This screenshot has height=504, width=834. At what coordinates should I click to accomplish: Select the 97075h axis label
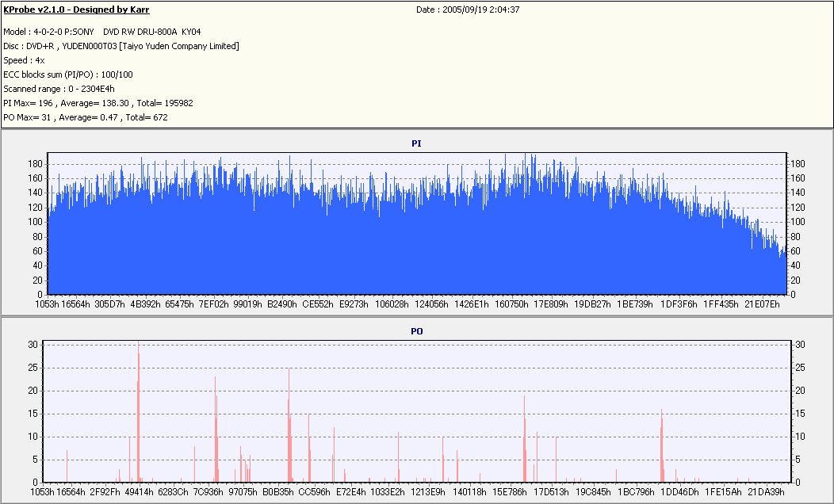[x=243, y=492]
